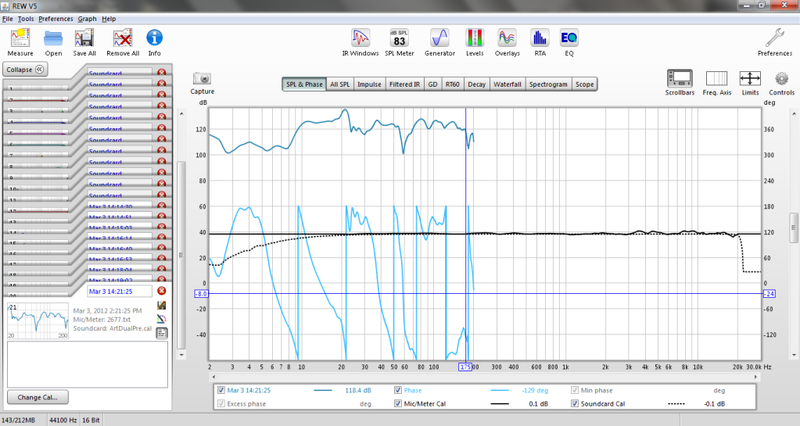Viewport: 800px width, 426px height.
Task: Remove the Mar 3 14:21:25 measurement
Action: point(161,291)
